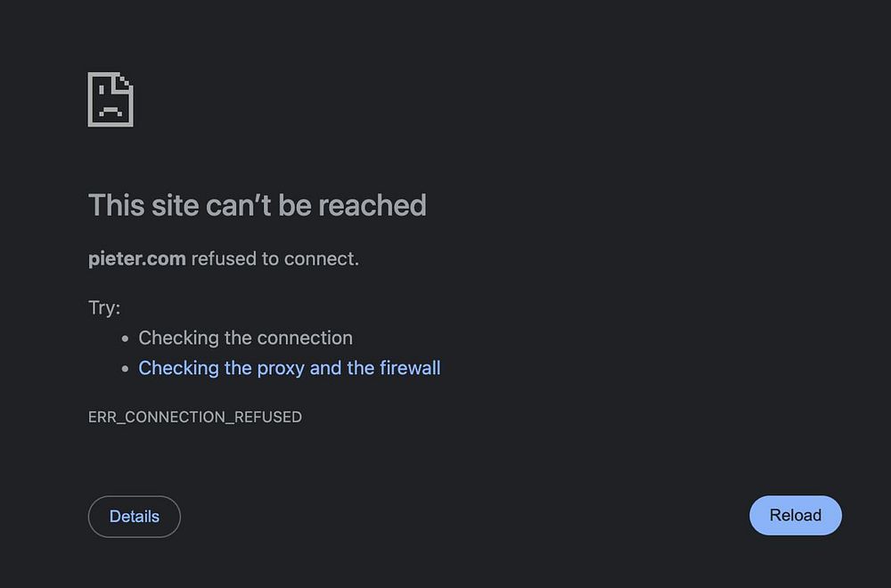Click the 'This site can't be reached' heading

pyautogui.click(x=257, y=206)
